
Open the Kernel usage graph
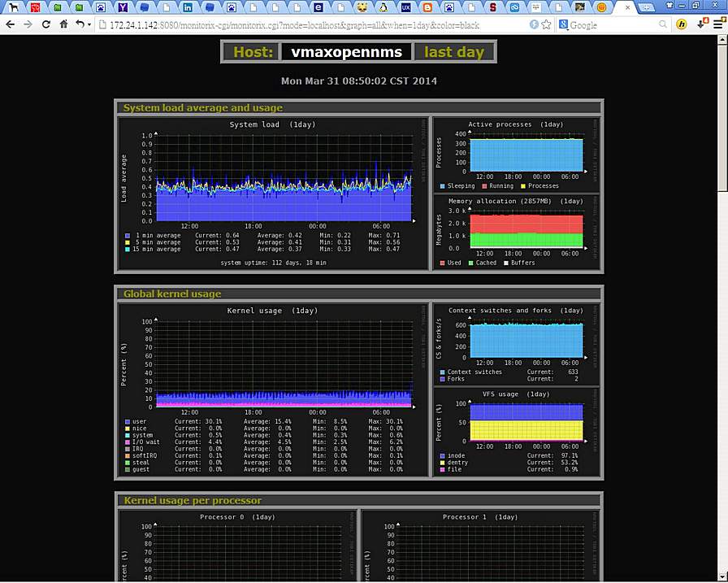point(273,389)
